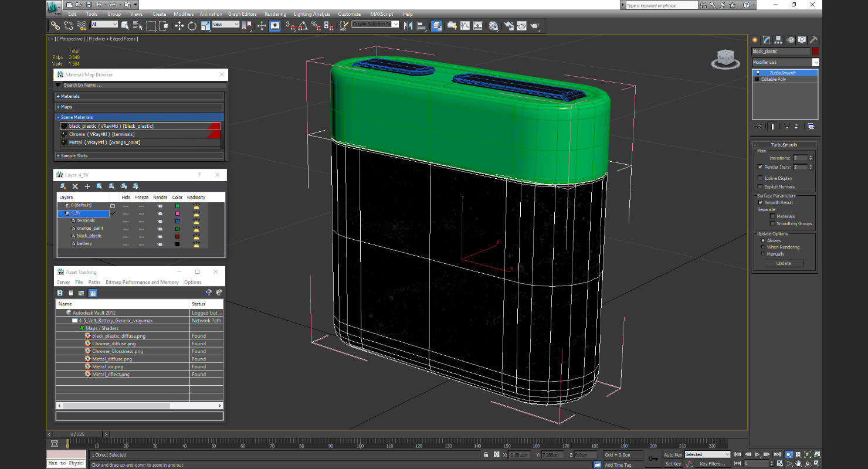Click the ViewCube in viewport
868x469 pixels.
[725, 59]
